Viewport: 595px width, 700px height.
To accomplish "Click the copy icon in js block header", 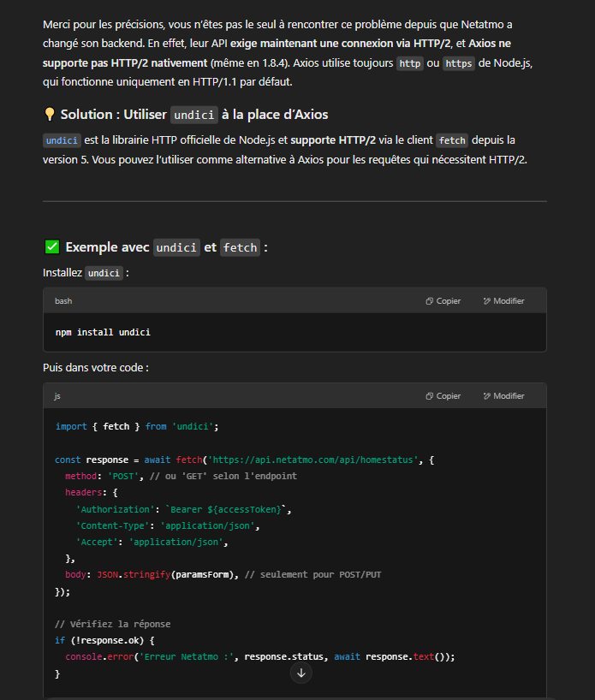I will click(x=429, y=396).
